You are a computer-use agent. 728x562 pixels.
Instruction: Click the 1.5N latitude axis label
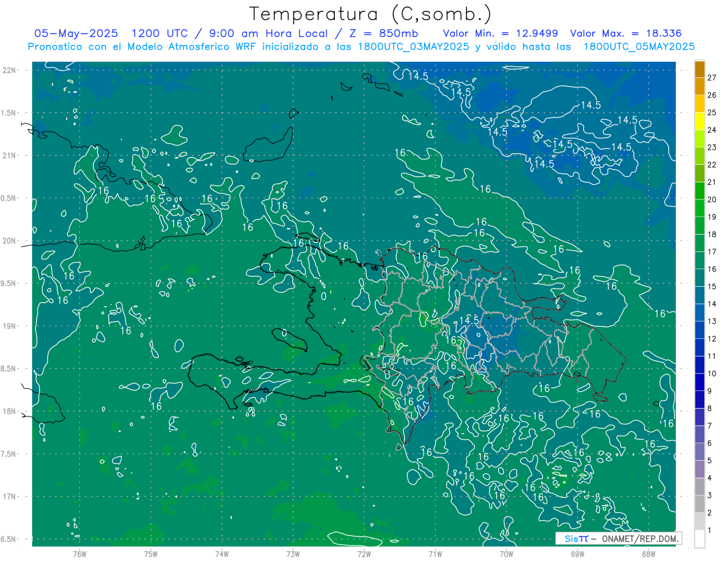click(x=9, y=113)
